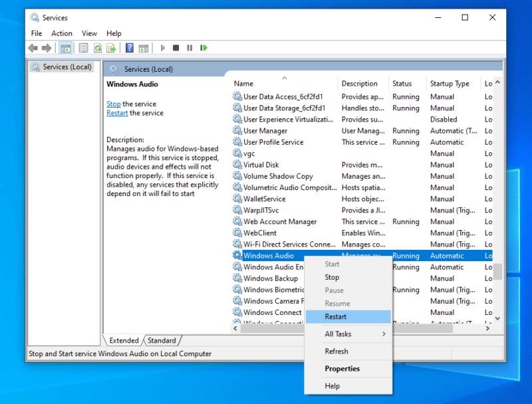Viewport: 532px width, 404px height.
Task: Click the Forward arrow toolbar icon
Action: [47, 48]
